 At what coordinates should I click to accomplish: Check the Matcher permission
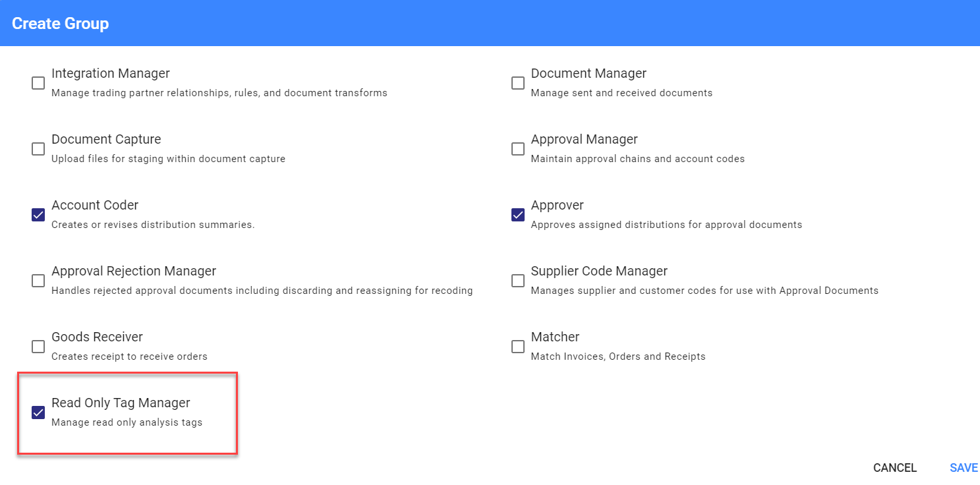tap(517, 347)
